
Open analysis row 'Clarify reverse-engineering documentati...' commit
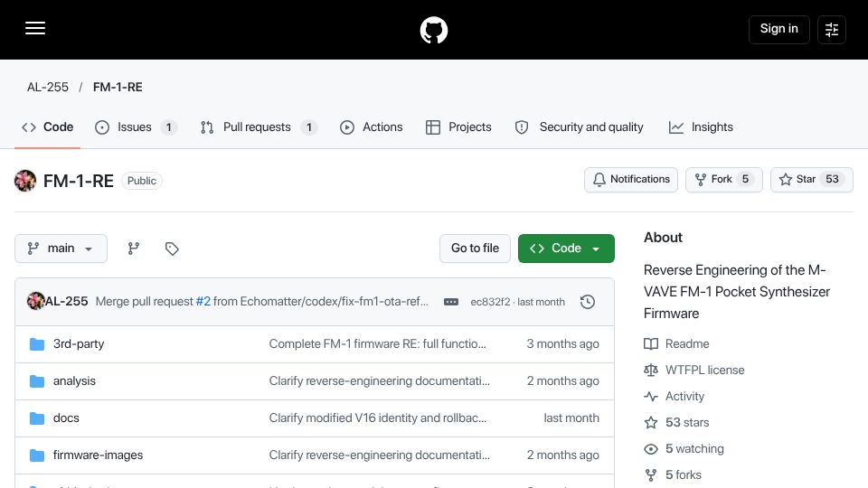(x=379, y=380)
